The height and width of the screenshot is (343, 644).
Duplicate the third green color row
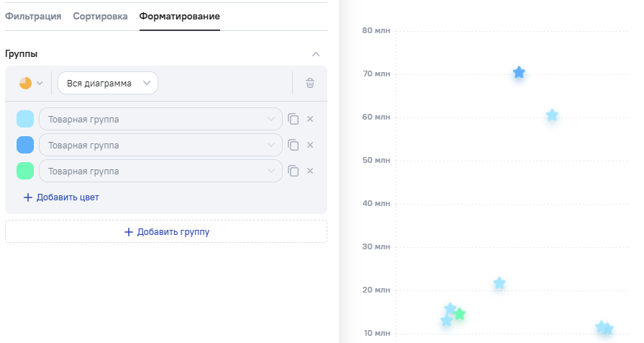pyautogui.click(x=294, y=171)
